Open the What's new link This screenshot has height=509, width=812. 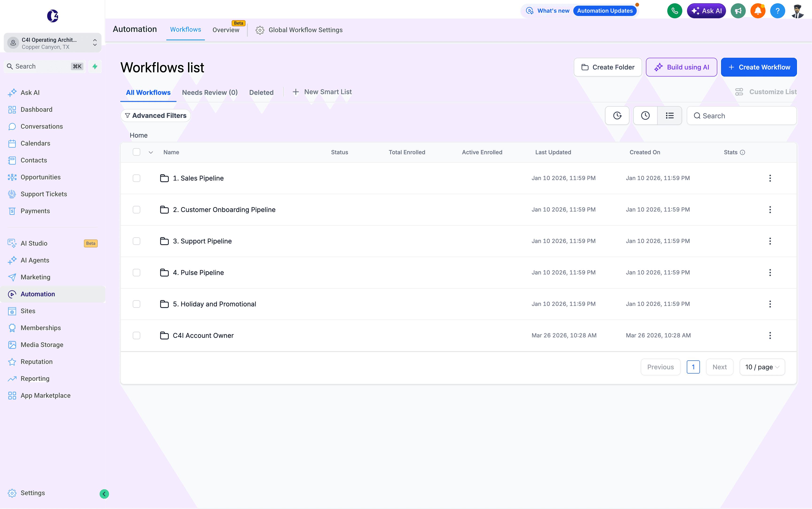tap(553, 11)
